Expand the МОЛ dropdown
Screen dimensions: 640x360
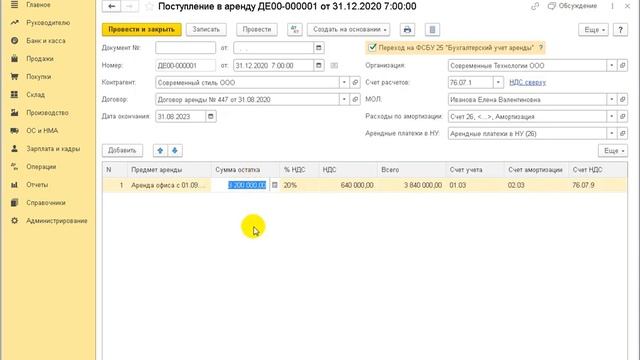[611, 100]
